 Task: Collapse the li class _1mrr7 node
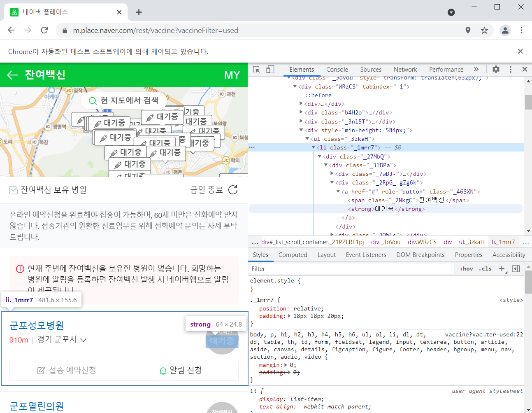click(313, 147)
